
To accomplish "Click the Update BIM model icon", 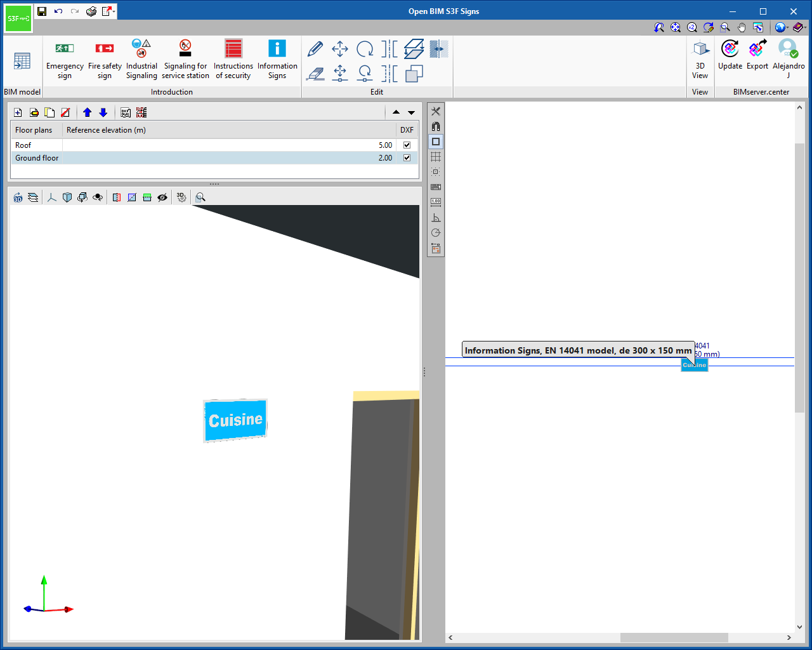I will pyautogui.click(x=730, y=55).
